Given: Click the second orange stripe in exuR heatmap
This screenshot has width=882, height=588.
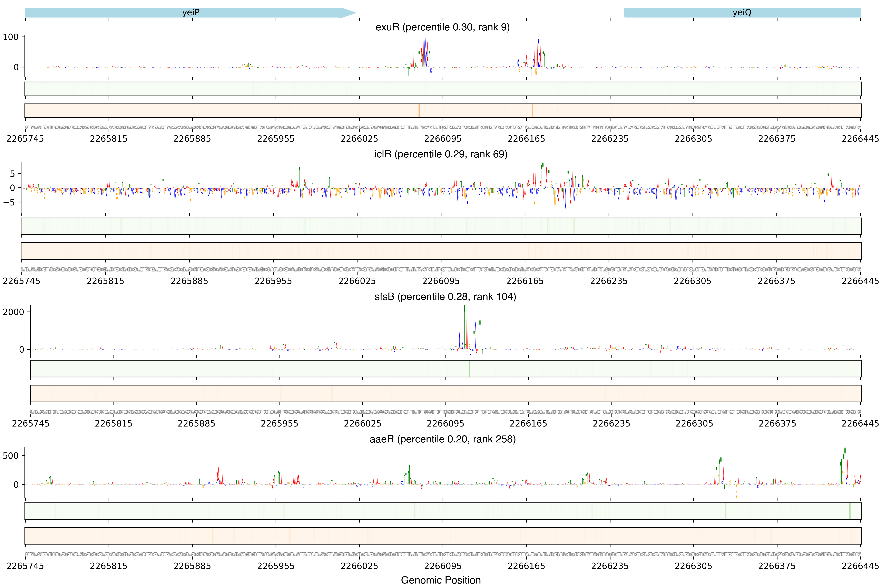Looking at the screenshot, I should coord(532,111).
